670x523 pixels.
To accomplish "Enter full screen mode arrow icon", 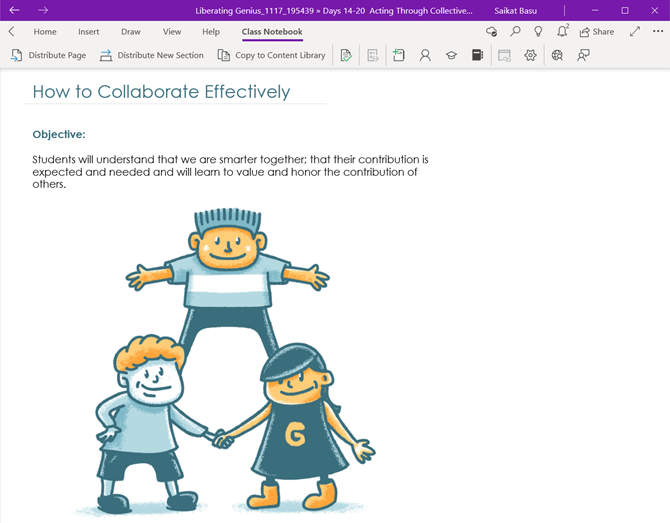I will point(635,32).
